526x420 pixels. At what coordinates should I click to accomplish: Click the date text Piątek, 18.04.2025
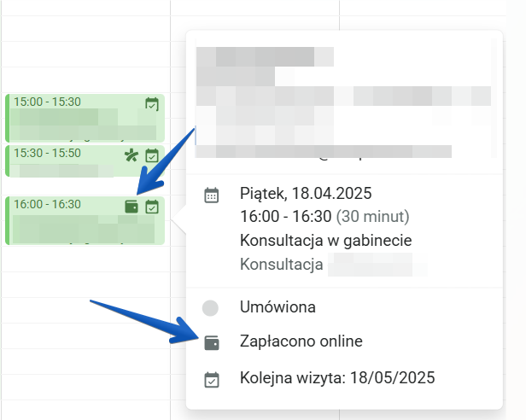(x=306, y=194)
